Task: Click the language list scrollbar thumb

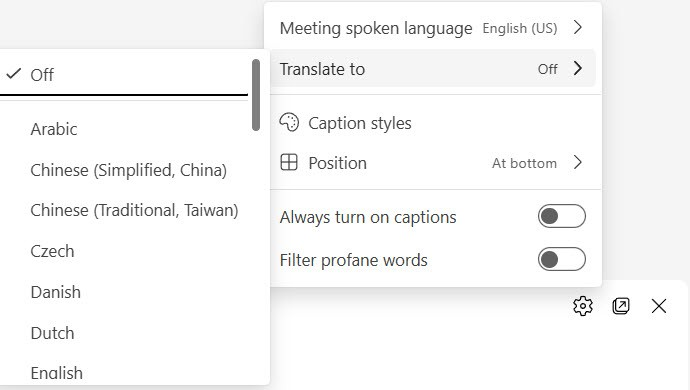Action: 256,95
